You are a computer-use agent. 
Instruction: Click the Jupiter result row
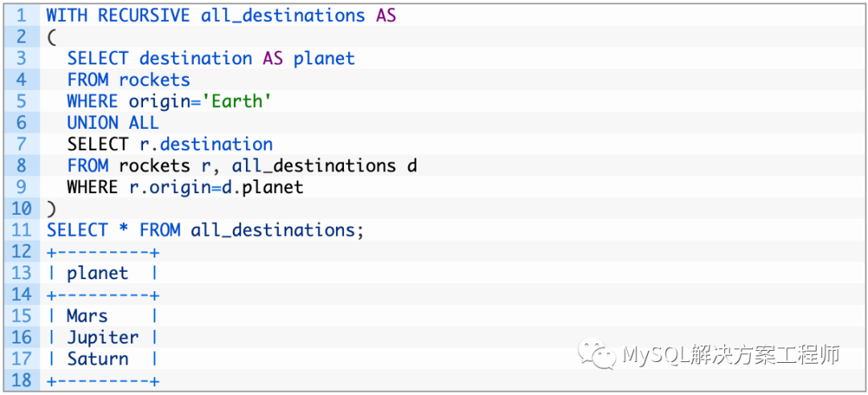(102, 338)
